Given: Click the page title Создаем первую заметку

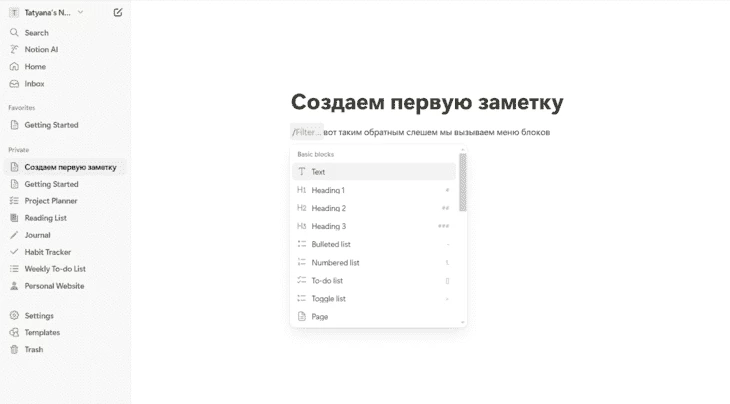Looking at the screenshot, I should tap(426, 102).
